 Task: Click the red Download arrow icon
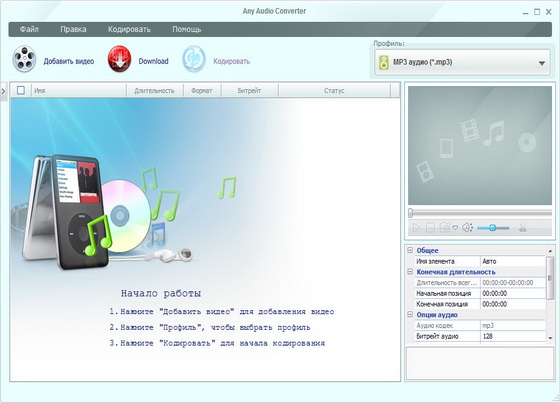coord(119,59)
